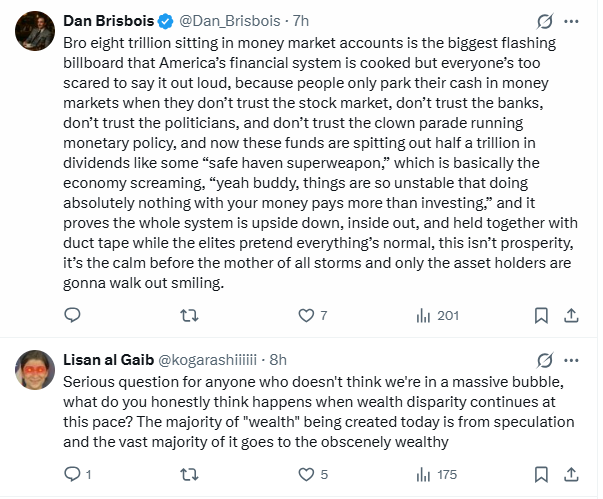Reply to Dan Brisbois's post
This screenshot has width=603, height=499.
[x=72, y=316]
